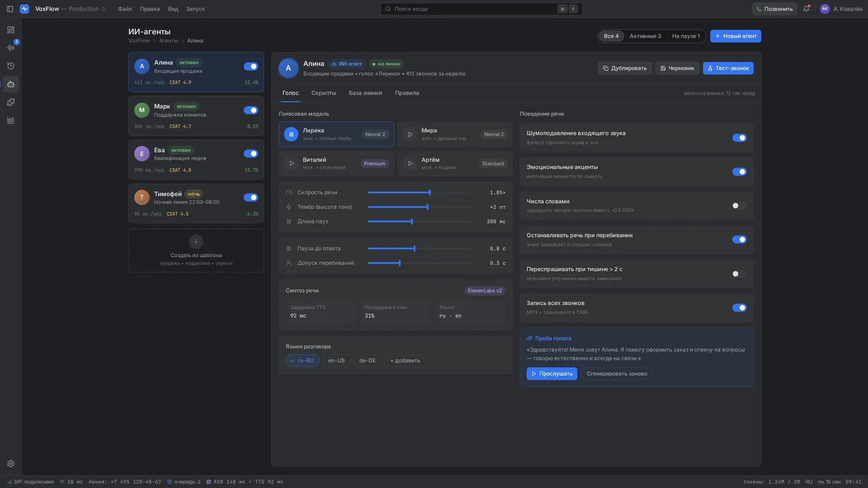Open the dashboard grid icon in sidebar
Screen dimensions: 868x488
coord(11,30)
